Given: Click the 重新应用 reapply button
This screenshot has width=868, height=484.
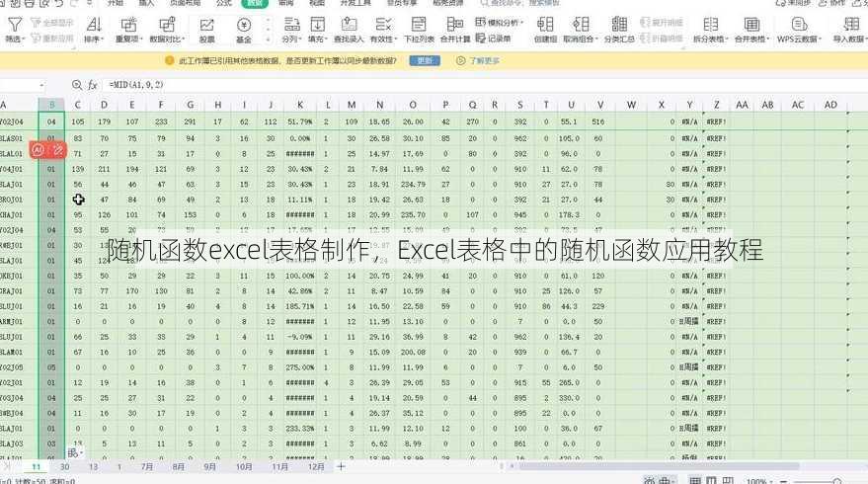Looking at the screenshot, I should (x=52, y=39).
